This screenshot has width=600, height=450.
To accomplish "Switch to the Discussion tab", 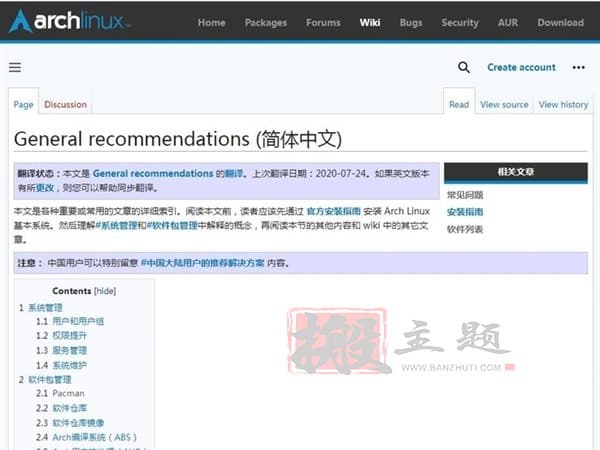I will [65, 104].
